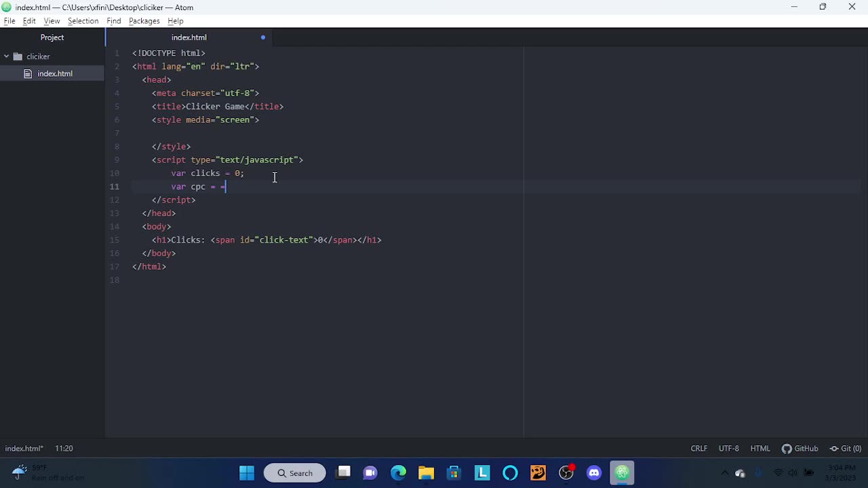This screenshot has height=488, width=868.
Task: Open the File menu
Action: 9,21
